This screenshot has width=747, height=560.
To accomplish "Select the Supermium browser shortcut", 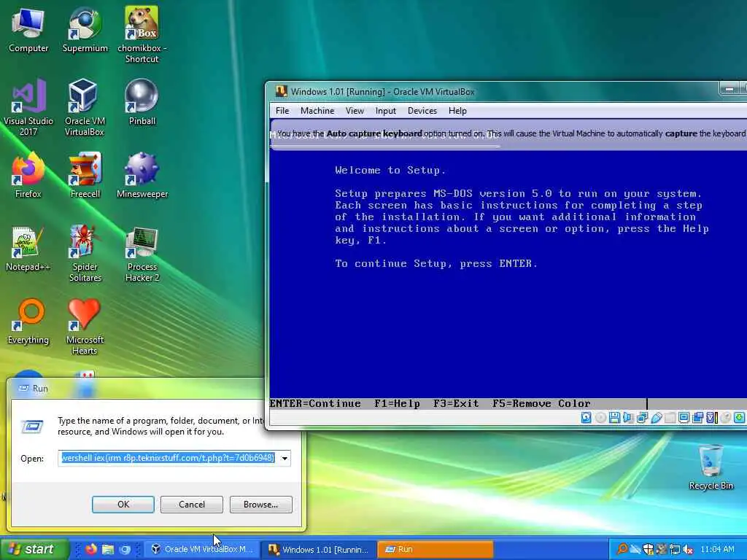I will pyautogui.click(x=85, y=30).
